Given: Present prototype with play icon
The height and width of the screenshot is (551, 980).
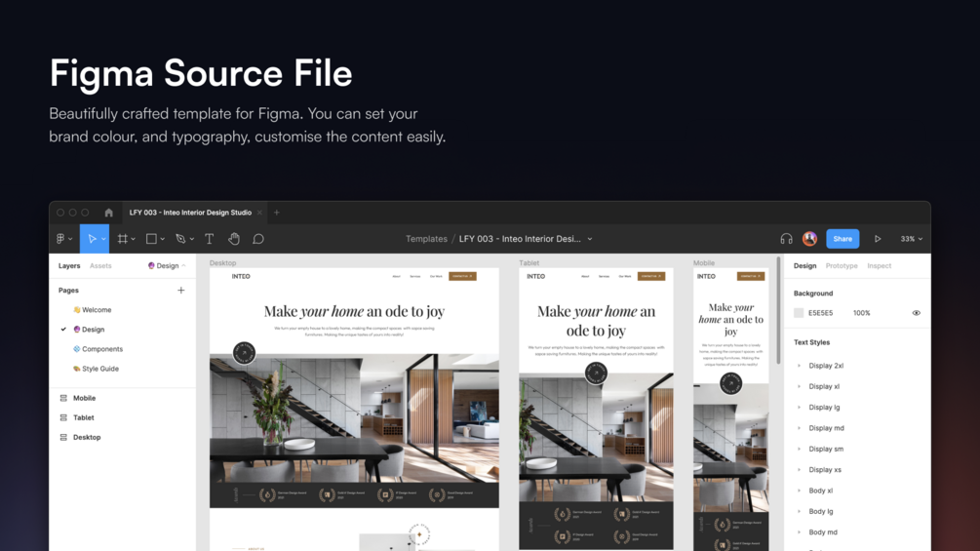Looking at the screenshot, I should tap(878, 239).
